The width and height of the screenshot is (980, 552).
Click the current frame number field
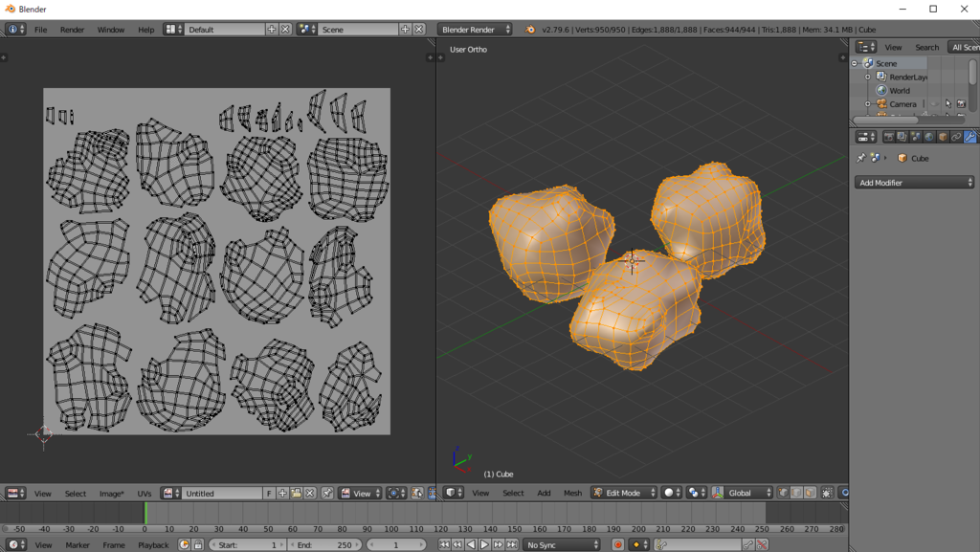pyautogui.click(x=396, y=545)
